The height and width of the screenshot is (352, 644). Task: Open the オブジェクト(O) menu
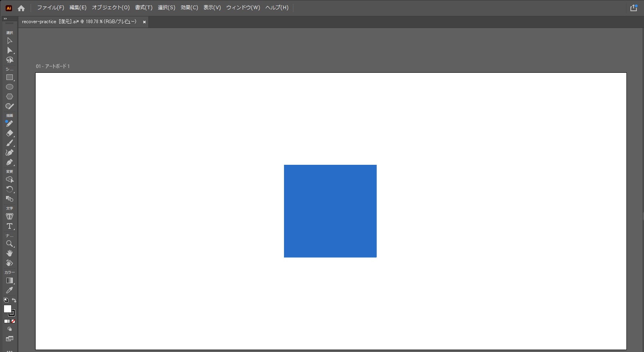(111, 8)
